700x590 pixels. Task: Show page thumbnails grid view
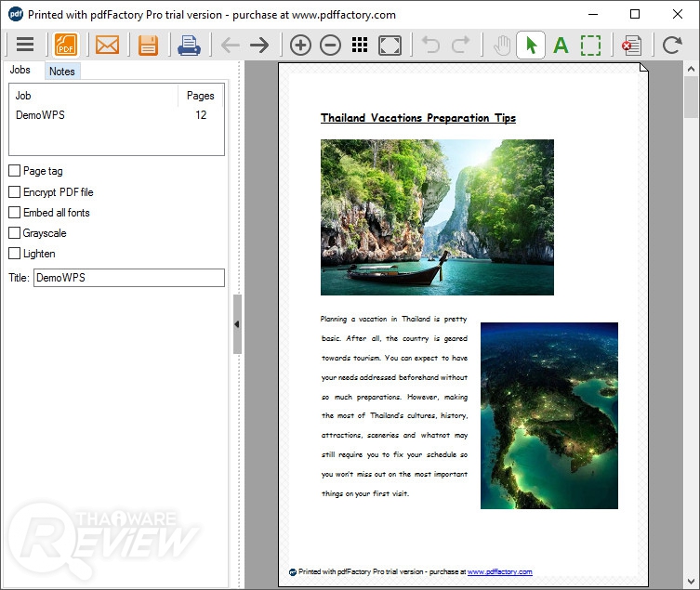click(x=361, y=45)
